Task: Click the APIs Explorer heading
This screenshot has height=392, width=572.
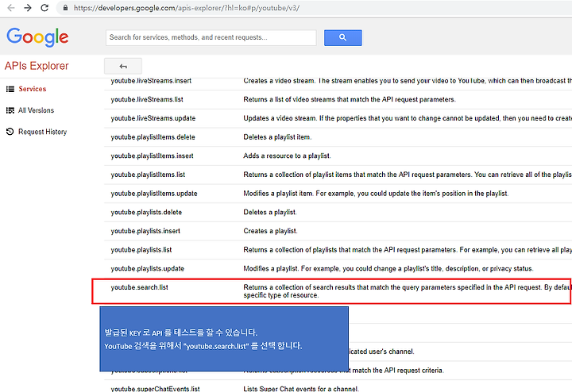Action: click(x=37, y=66)
